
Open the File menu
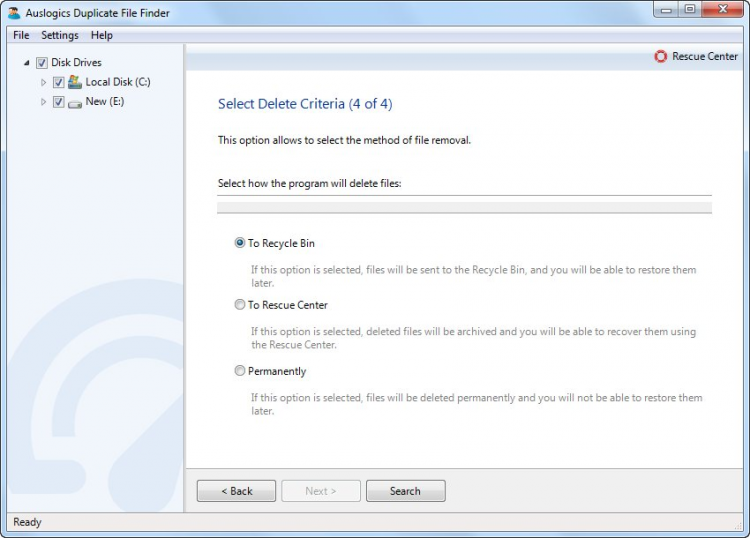click(x=21, y=35)
